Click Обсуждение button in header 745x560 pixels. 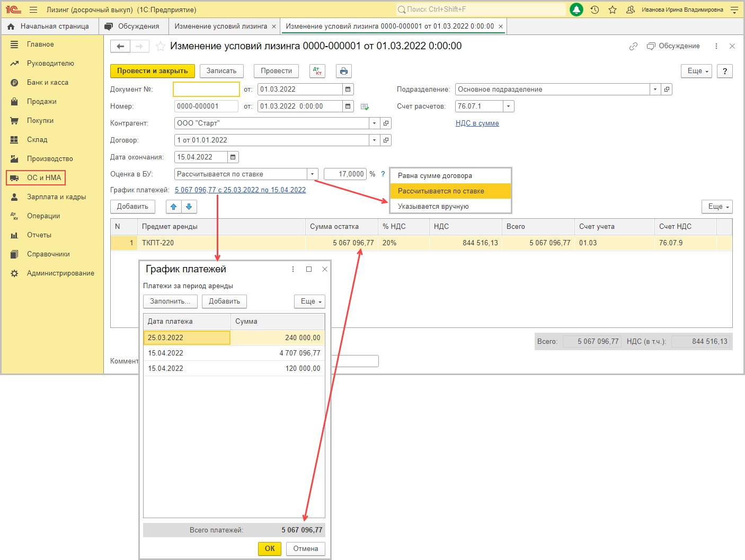pos(673,46)
